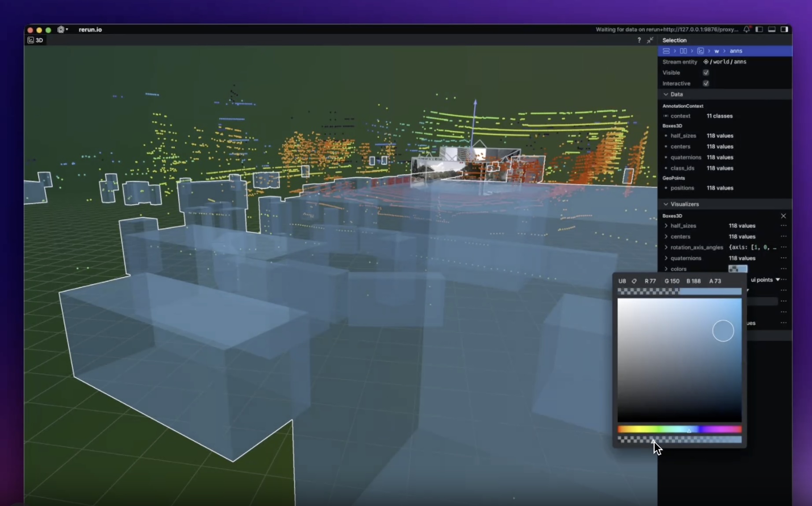
Task: Click the stream entity target icon beside /world/anns
Action: point(707,62)
